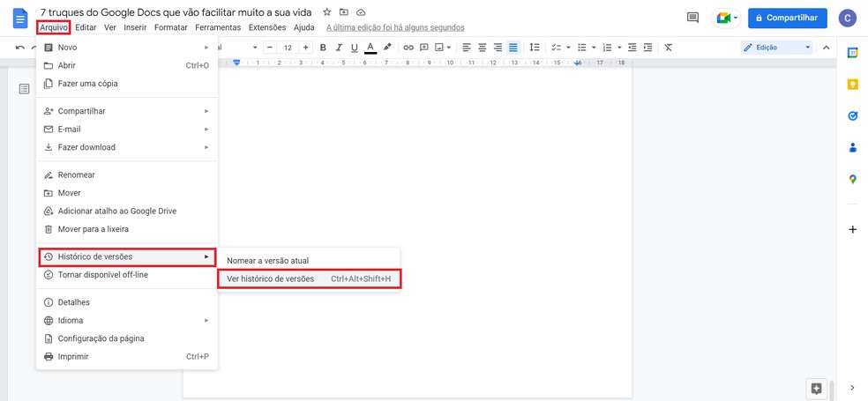Open the Formatar menu
868x401 pixels.
click(x=171, y=27)
